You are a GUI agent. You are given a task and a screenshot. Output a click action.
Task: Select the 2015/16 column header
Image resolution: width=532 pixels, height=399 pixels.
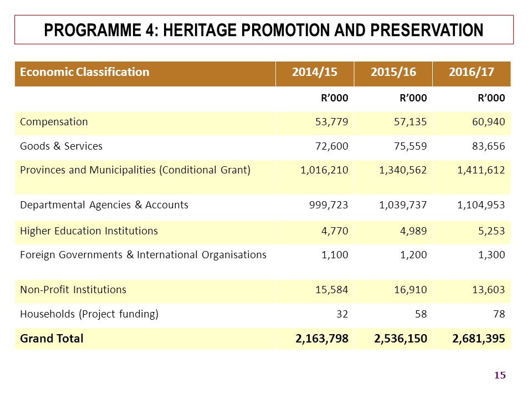coord(393,74)
